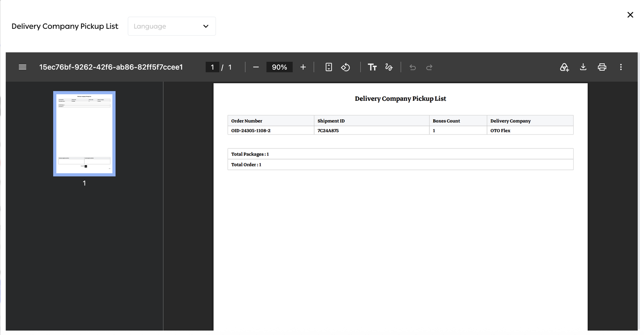This screenshot has width=644, height=335.
Task: Download the pickup list PDF
Action: (x=583, y=67)
